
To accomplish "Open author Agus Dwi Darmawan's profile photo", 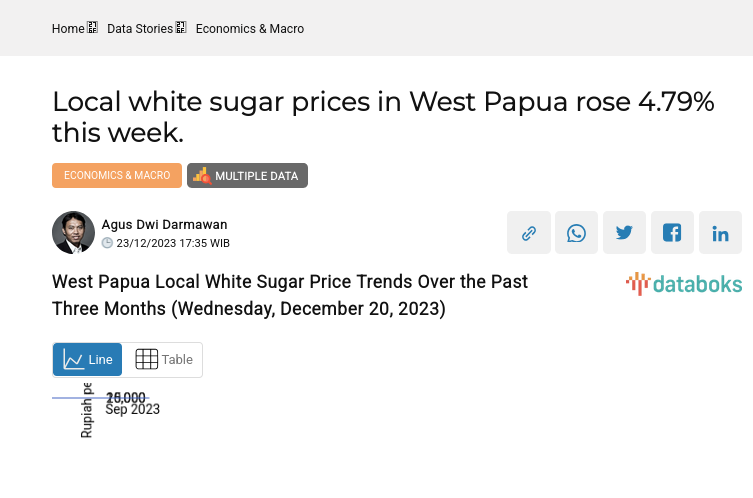I will coord(73,233).
